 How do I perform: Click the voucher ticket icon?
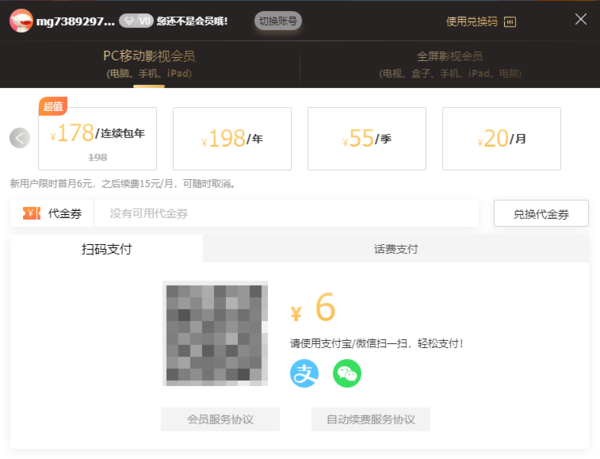pos(31,213)
